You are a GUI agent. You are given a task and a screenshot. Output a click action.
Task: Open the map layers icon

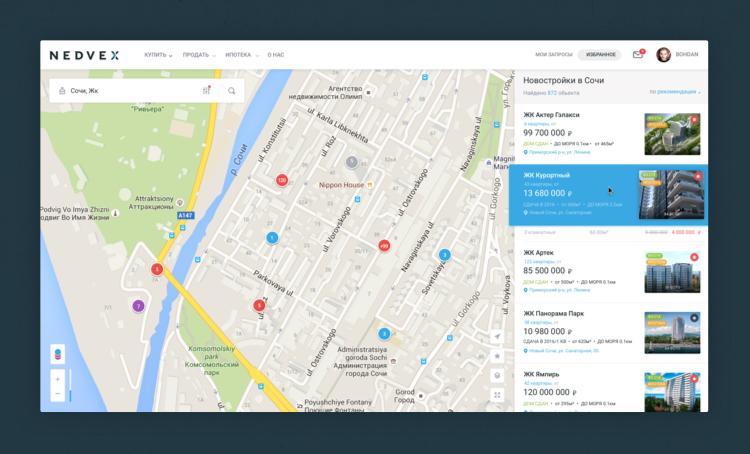pos(497,375)
